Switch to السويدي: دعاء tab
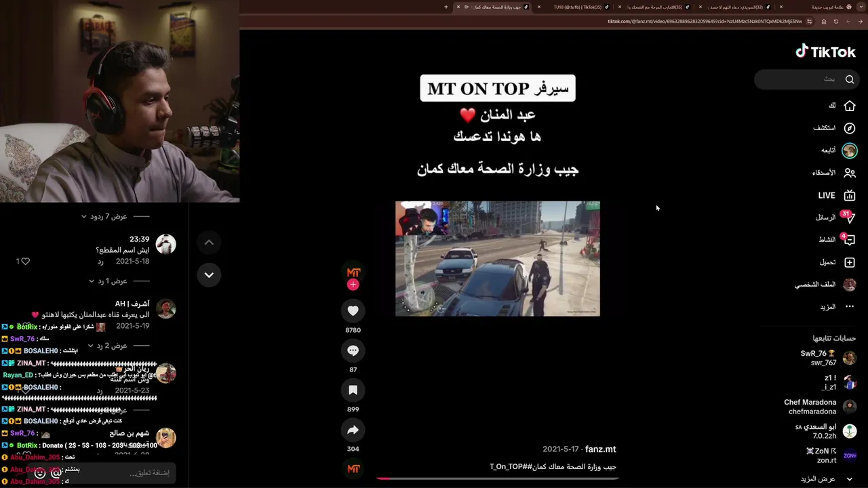 pos(740,7)
